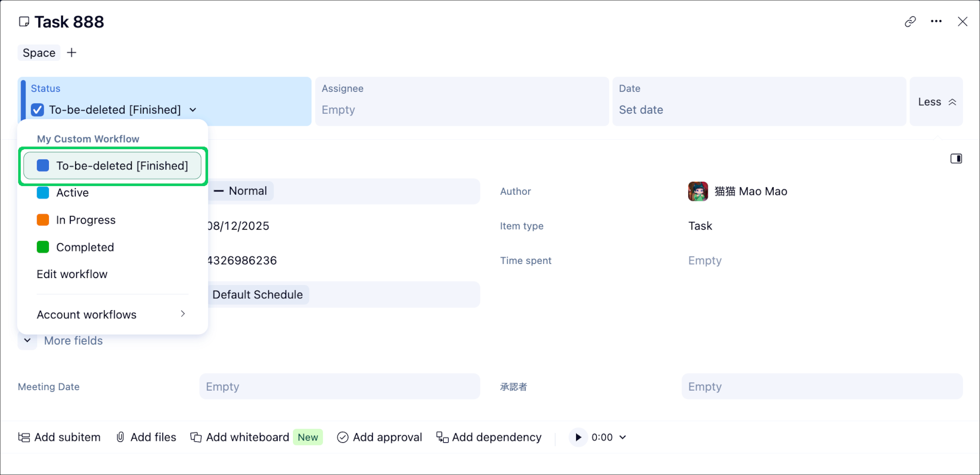Select To-be-deleted [Finished] status option
This screenshot has height=475, width=980.
click(x=113, y=166)
